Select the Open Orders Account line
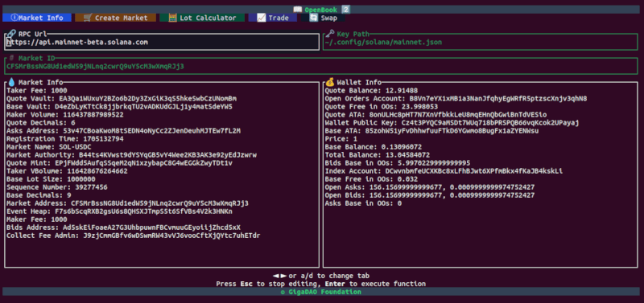 [x=456, y=98]
